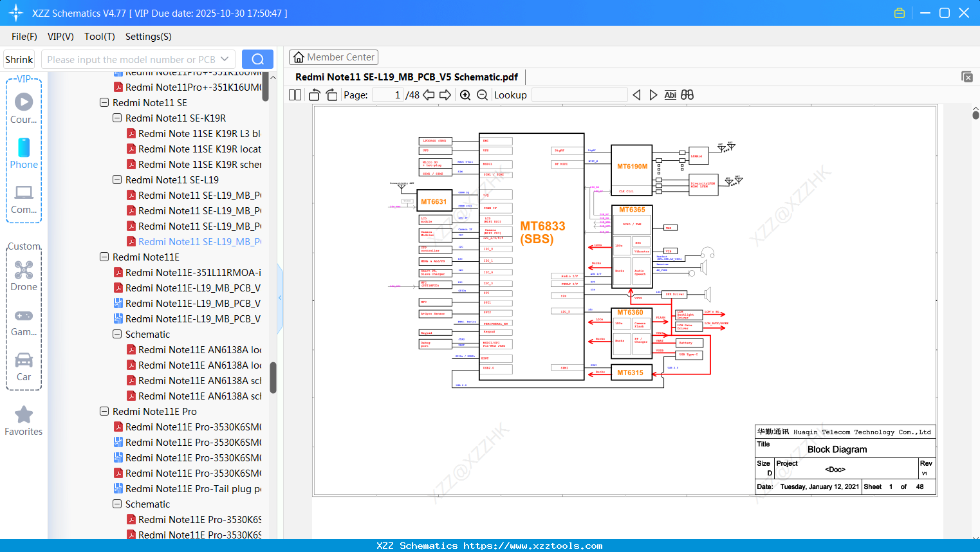This screenshot has height=552, width=980.
Task: Open the VIP menu
Action: click(x=60, y=37)
